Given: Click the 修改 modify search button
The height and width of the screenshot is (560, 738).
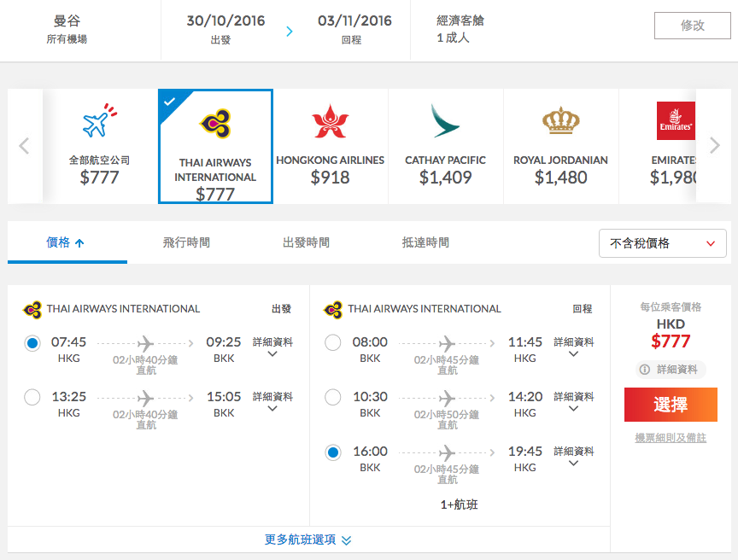Looking at the screenshot, I should 693,26.
